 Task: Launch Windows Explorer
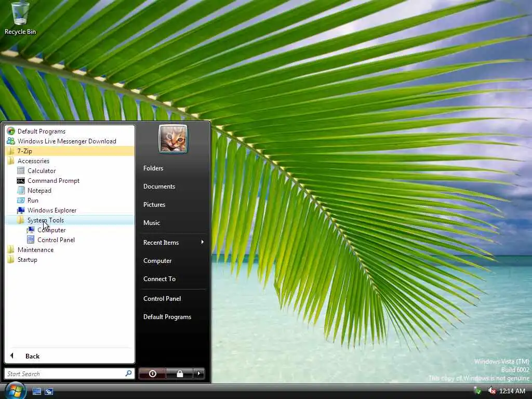[x=70, y=210]
